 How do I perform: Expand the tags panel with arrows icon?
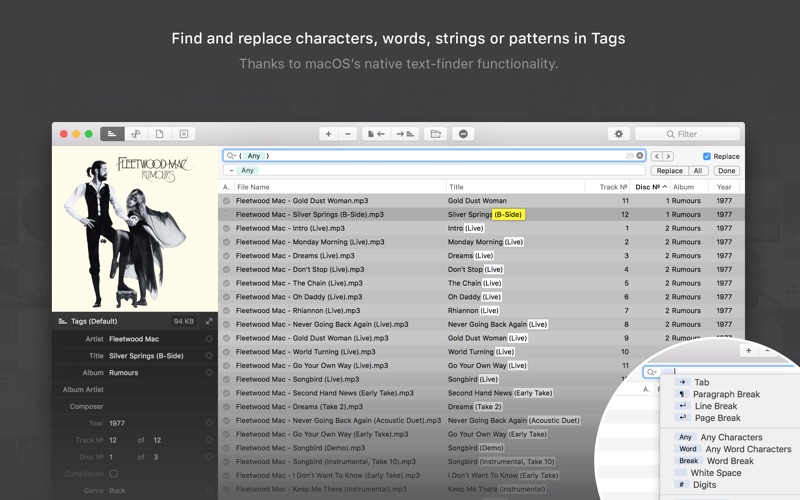209,321
